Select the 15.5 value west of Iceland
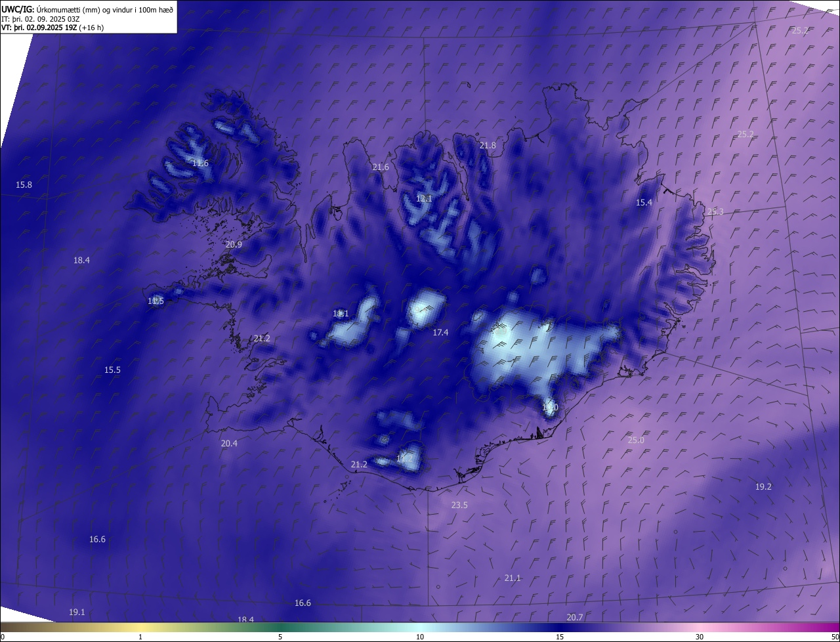Image resolution: width=840 pixels, height=642 pixels. click(112, 370)
